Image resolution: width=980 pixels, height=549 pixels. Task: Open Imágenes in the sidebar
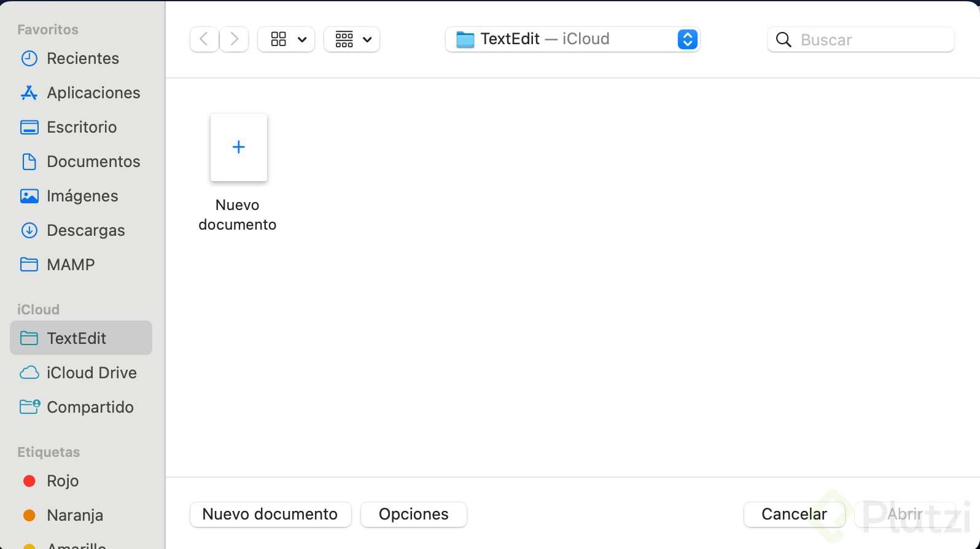81,196
